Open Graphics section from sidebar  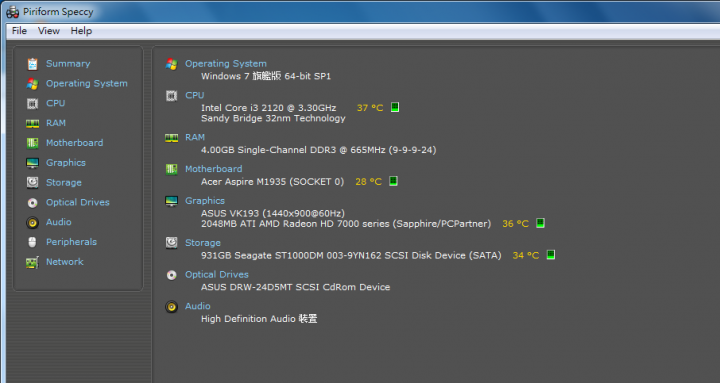tap(66, 163)
